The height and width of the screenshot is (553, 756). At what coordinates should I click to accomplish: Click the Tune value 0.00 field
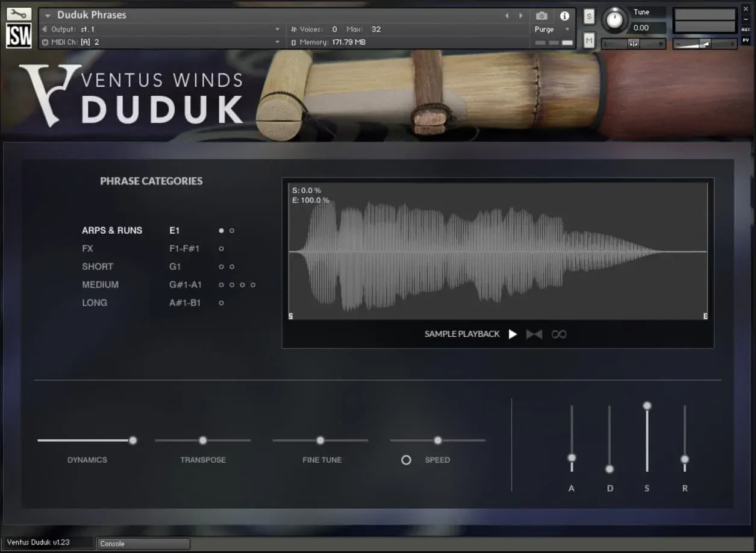(x=648, y=28)
